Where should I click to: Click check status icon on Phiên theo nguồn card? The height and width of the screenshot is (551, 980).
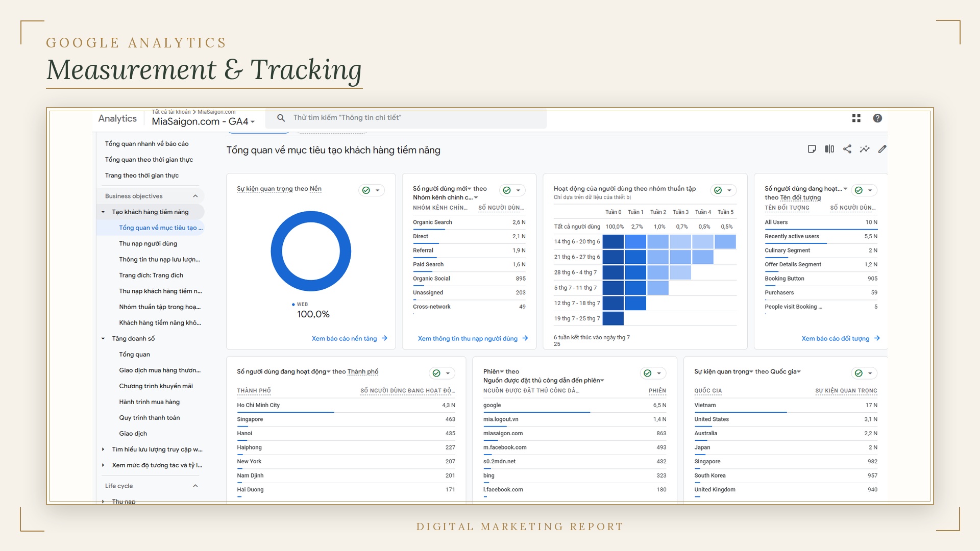[648, 373]
